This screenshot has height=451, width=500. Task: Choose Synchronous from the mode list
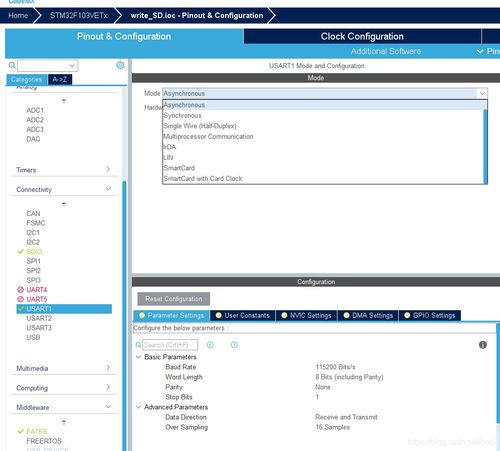click(x=183, y=115)
